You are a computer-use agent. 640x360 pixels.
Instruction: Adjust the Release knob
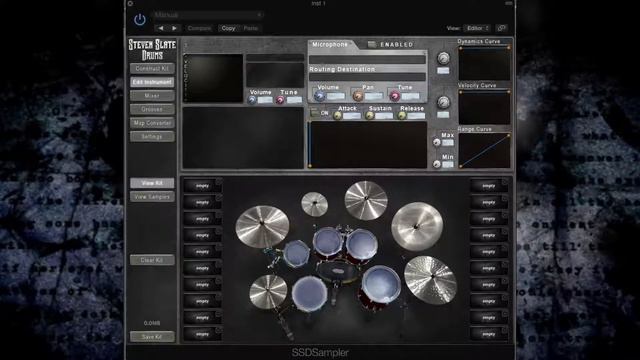pyautogui.click(x=402, y=116)
